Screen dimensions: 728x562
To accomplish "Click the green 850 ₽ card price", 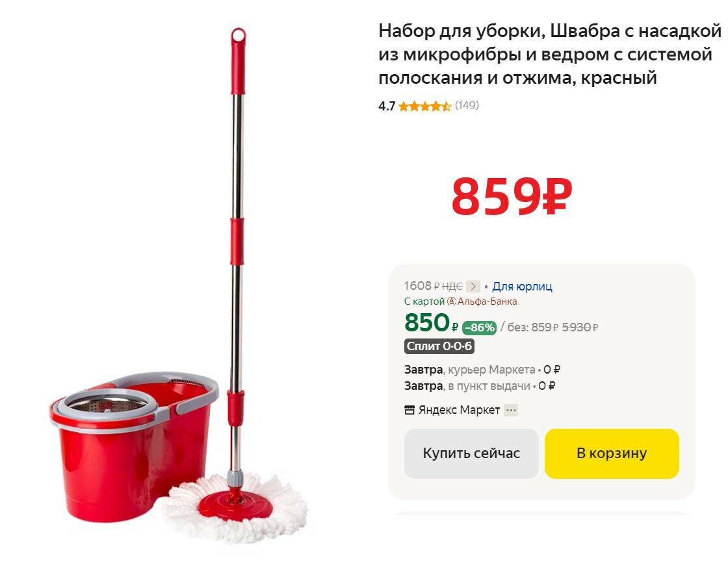I will pos(432,323).
